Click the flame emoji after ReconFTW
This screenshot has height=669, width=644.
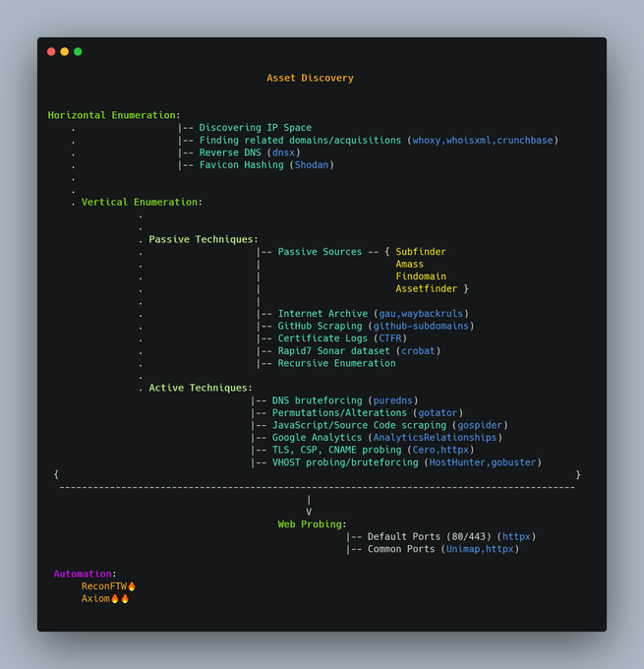coord(132,586)
